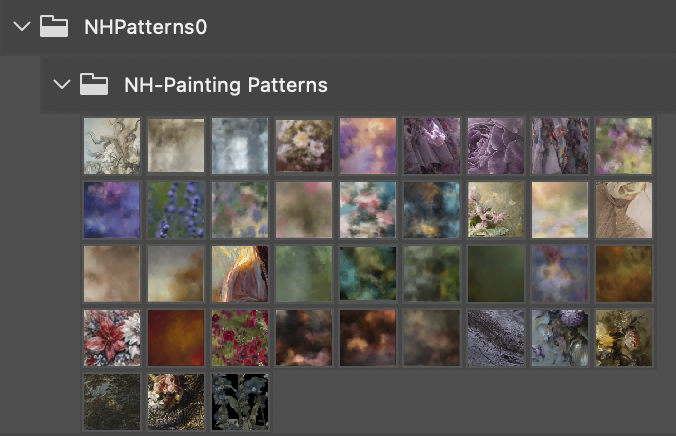
Task: Click the NHPatterns0 folder icon
Action: pos(54,26)
